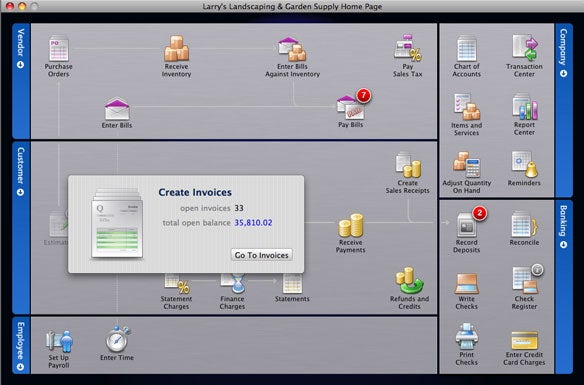The width and height of the screenshot is (584, 385).
Task: Click the invoice thumbnail in Create Invoices popup
Action: pos(117,225)
